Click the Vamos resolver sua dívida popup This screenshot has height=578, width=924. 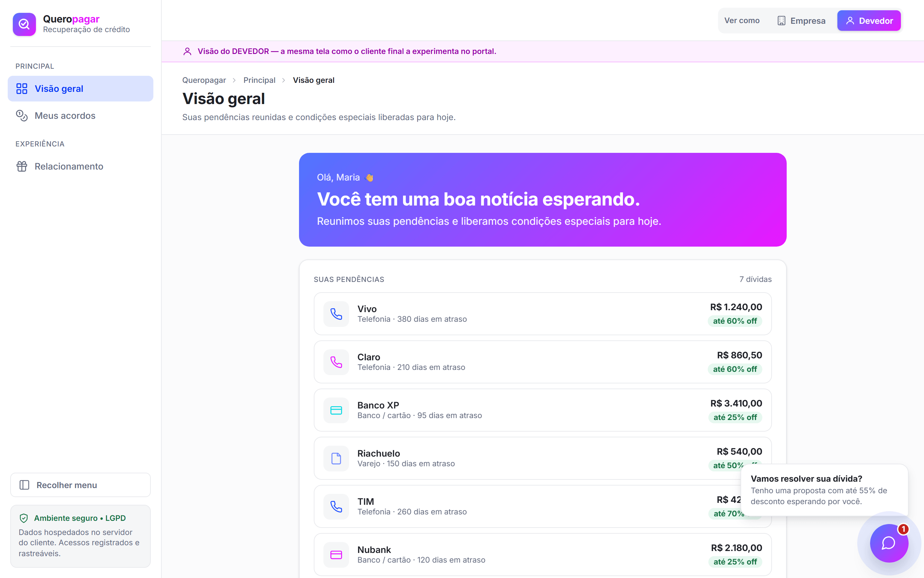[x=824, y=490]
